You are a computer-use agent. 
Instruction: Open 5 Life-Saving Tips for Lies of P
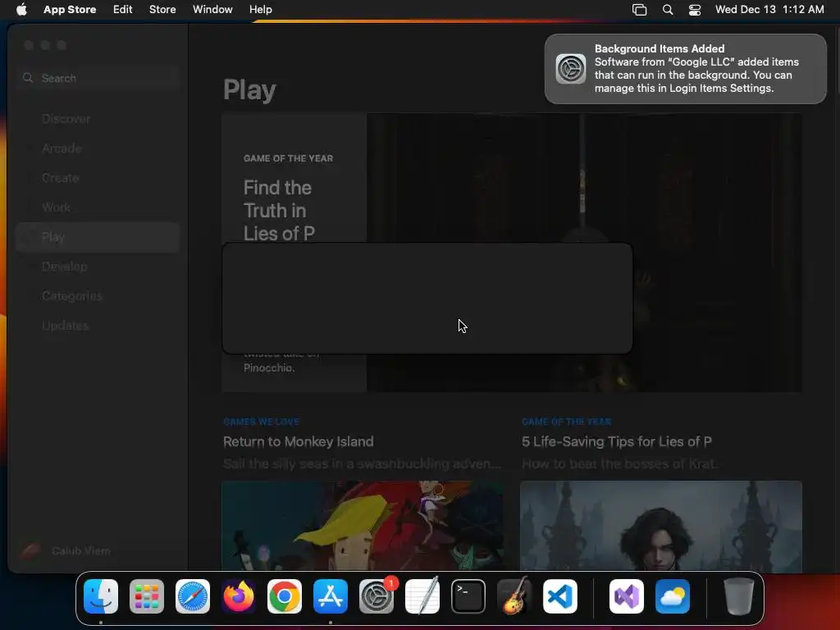(617, 441)
